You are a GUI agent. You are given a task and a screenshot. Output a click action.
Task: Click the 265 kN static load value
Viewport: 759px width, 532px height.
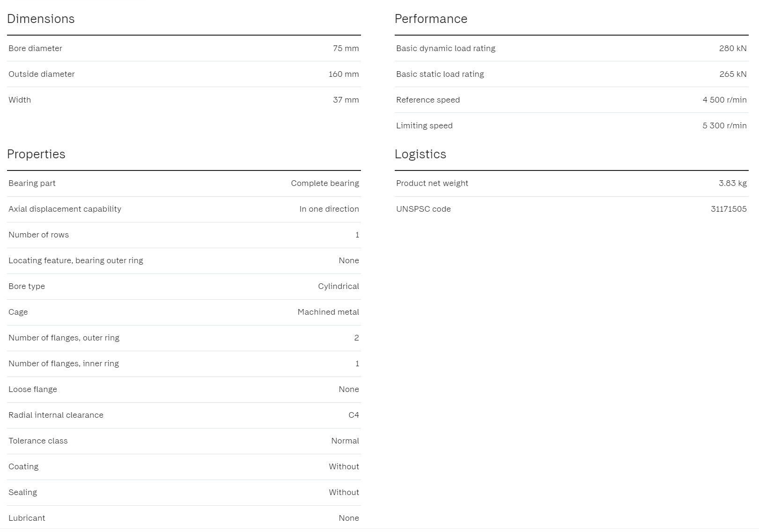(x=733, y=74)
